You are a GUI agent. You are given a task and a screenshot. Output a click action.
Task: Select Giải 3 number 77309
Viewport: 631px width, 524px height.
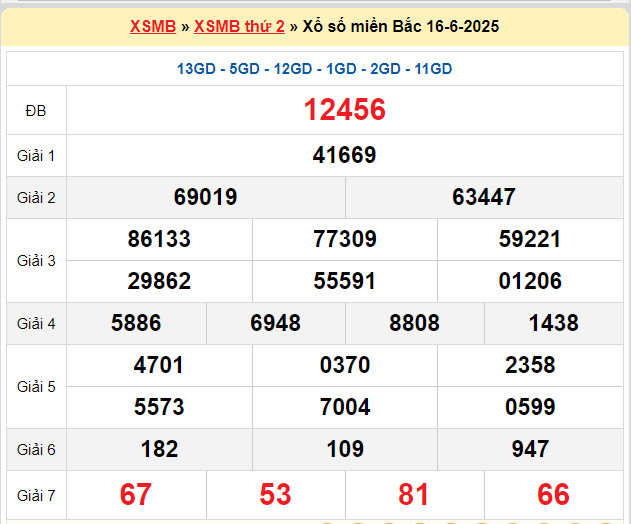coord(345,239)
